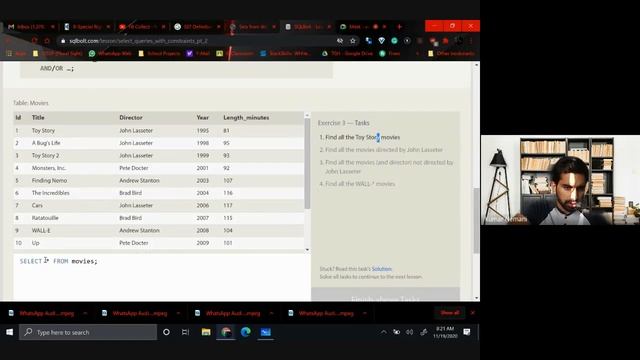Screen dimensions: 640x360
Task: Click the movies table vertical scrollbar thumb
Action: tap(307, 163)
